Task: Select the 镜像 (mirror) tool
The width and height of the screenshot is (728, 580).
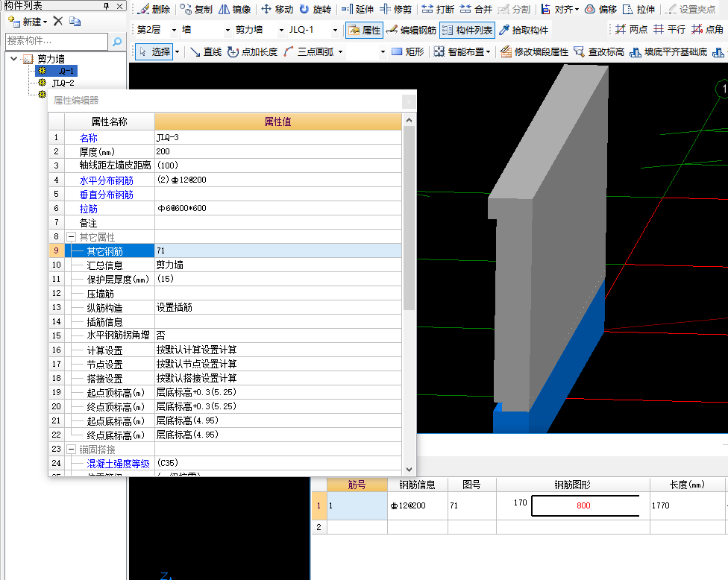Action: pos(235,9)
